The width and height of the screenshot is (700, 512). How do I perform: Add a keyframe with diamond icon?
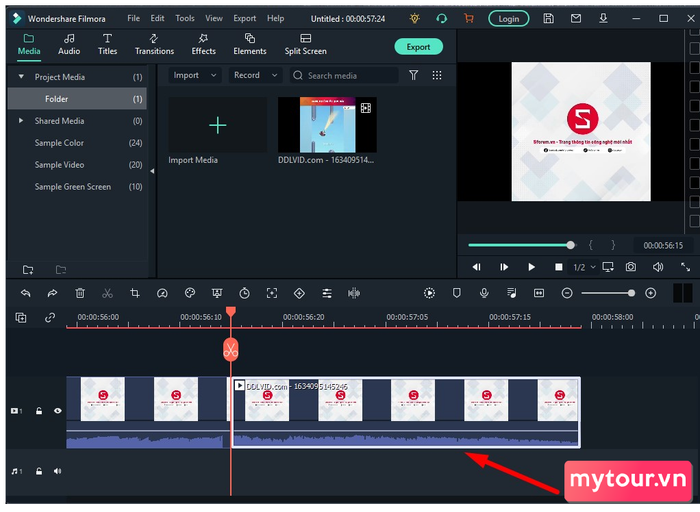click(299, 293)
